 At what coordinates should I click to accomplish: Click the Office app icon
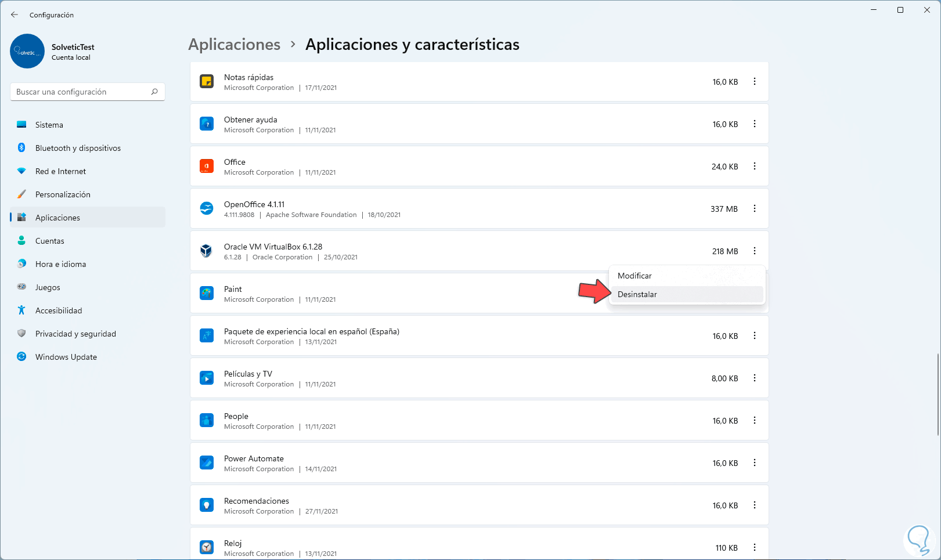click(207, 166)
